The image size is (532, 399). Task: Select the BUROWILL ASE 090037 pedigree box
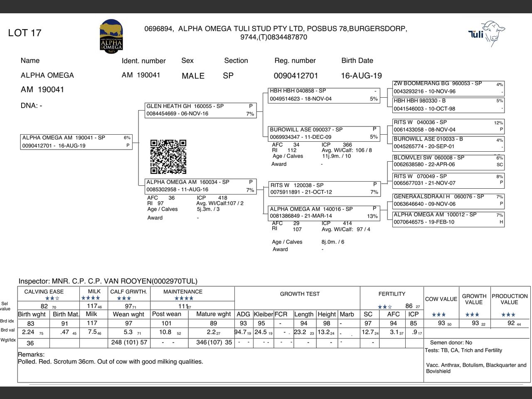pyautogui.click(x=325, y=133)
